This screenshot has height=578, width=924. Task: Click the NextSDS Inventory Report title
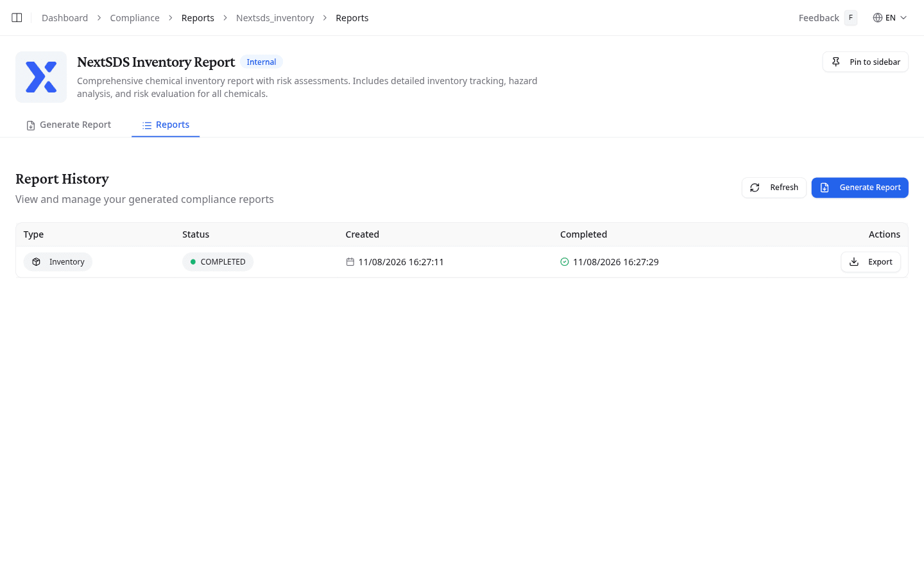pos(156,62)
